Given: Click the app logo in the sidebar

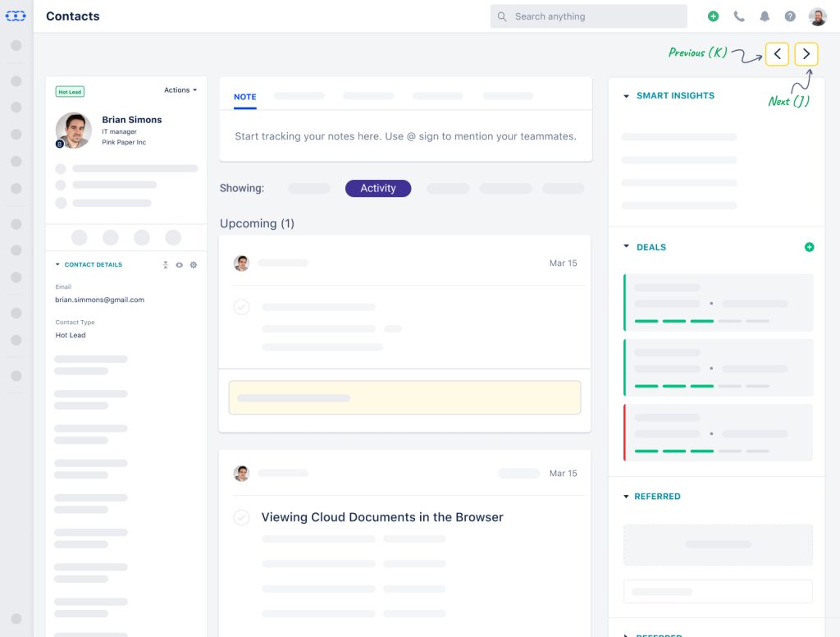Looking at the screenshot, I should [16, 16].
